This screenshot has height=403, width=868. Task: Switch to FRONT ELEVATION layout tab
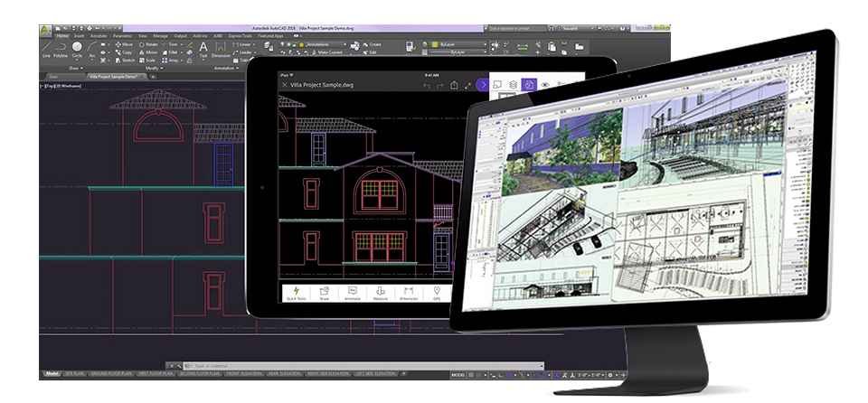coord(243,374)
